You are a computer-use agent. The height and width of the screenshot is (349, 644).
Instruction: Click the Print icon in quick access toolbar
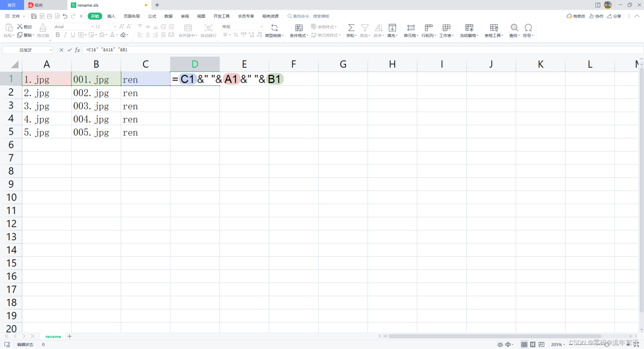coord(49,16)
